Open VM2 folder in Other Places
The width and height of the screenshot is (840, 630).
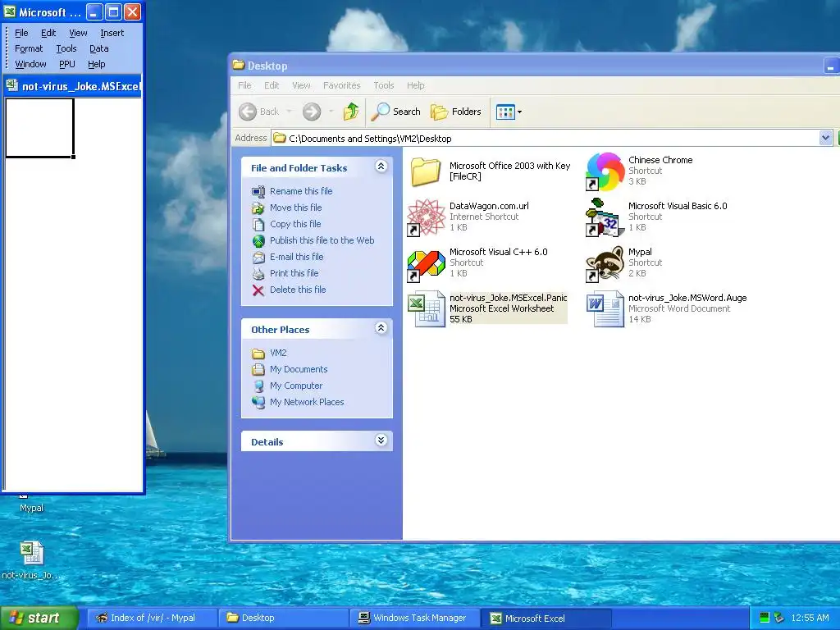click(x=278, y=353)
